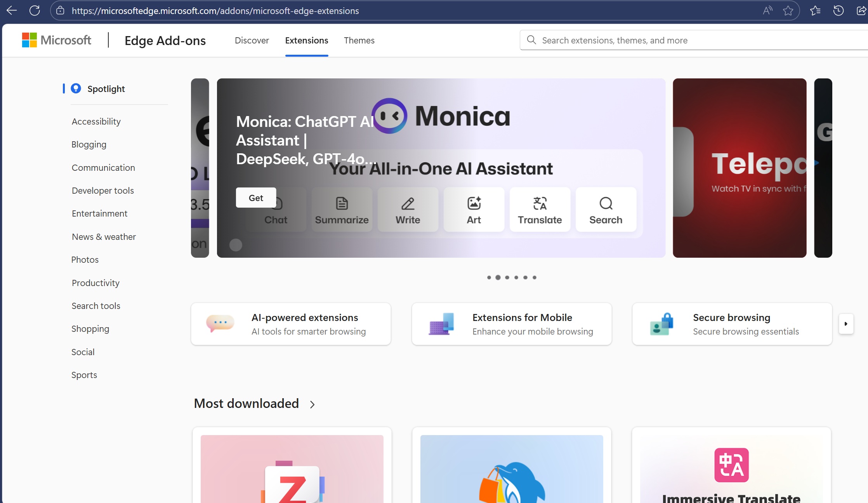Click the Teleparty banner slide
Screen dimensions: 868x503
(x=739, y=168)
